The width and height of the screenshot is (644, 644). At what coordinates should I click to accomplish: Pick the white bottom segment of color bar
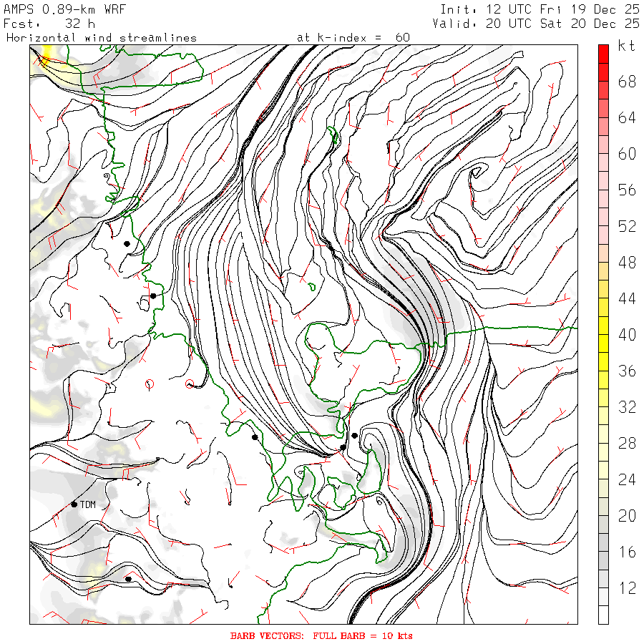point(603,615)
